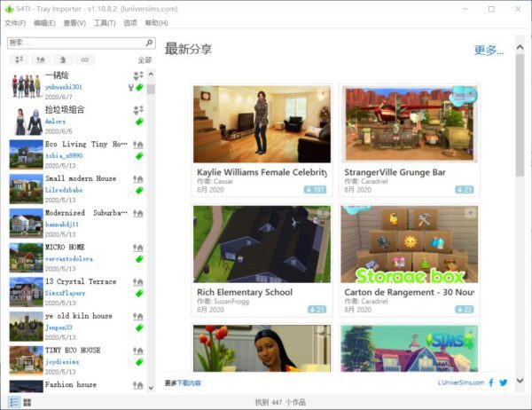This screenshot has height=410, width=532.
Task: Click green tag on Eco Living row
Action: coord(139,156)
